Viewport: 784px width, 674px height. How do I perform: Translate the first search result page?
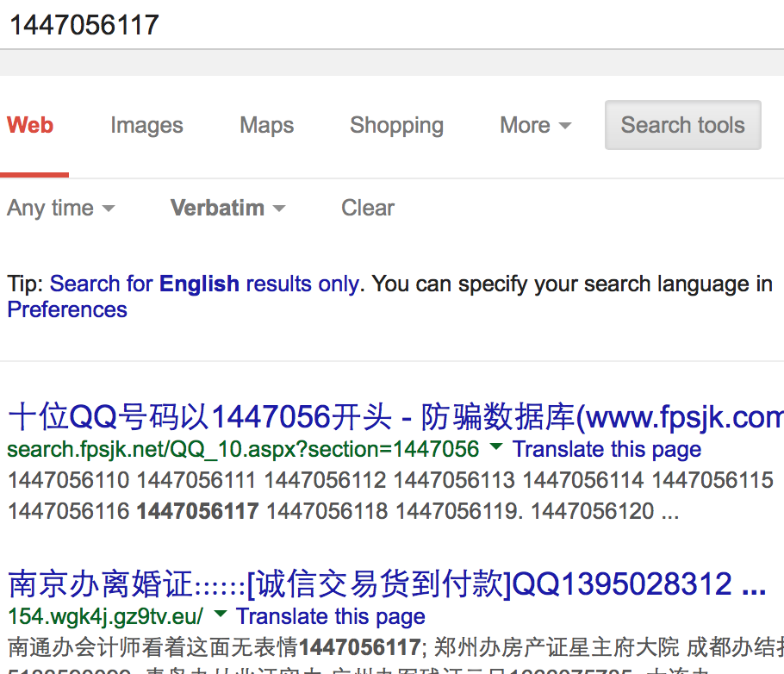pyautogui.click(x=607, y=449)
